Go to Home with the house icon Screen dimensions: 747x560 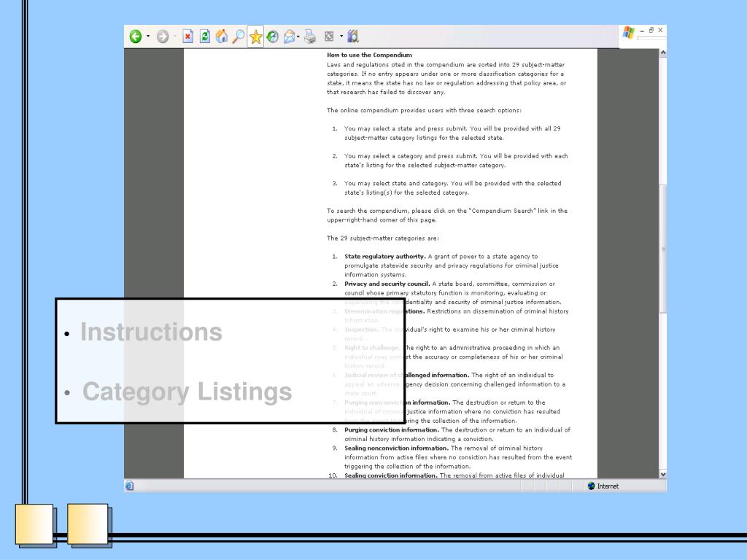[x=222, y=36]
